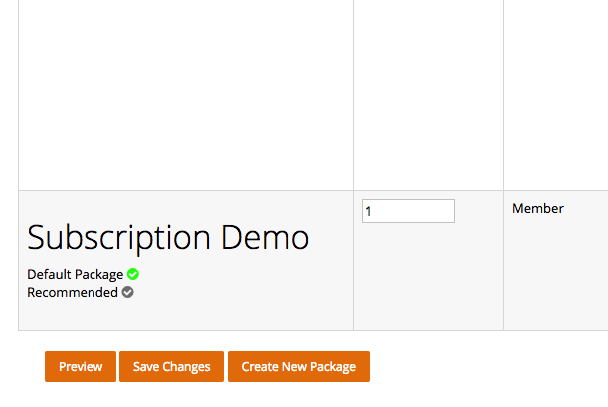This screenshot has height=407, width=608.
Task: Click the Recommended label text
Action: pyautogui.click(x=72, y=292)
